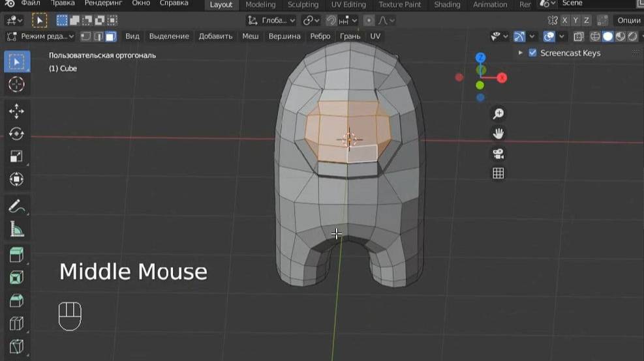Click the Blender logo icon
Viewport: 644px width, 361px height.
pyautogui.click(x=9, y=3)
